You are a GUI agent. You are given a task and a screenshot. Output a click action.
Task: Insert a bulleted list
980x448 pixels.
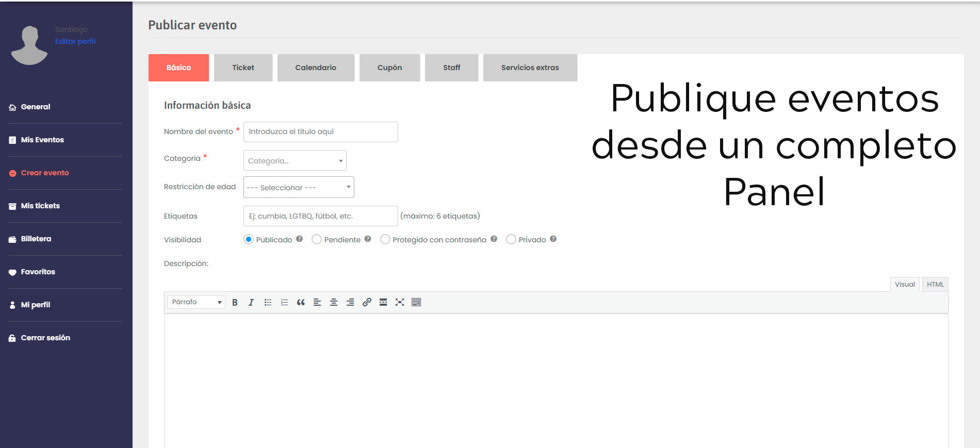[x=268, y=303]
